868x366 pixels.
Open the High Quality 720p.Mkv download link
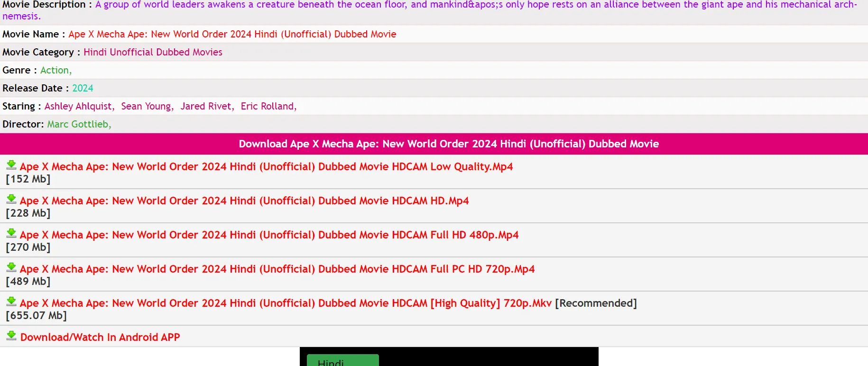point(286,303)
